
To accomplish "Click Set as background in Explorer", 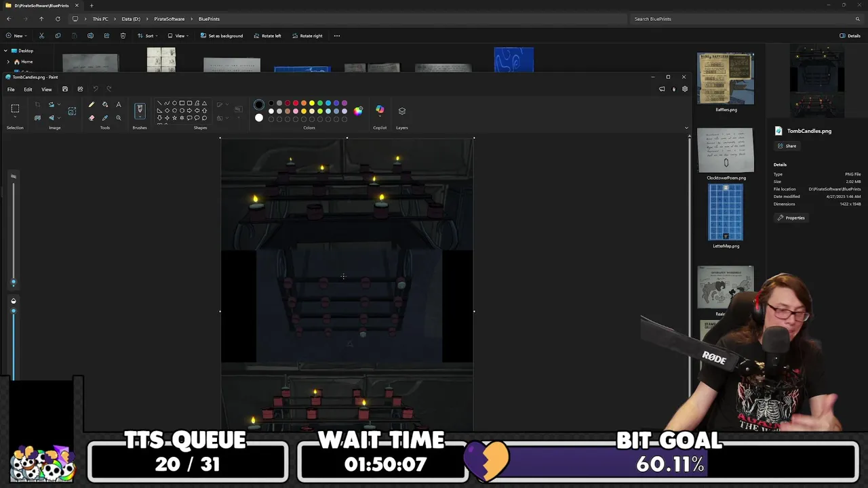I will (x=221, y=36).
